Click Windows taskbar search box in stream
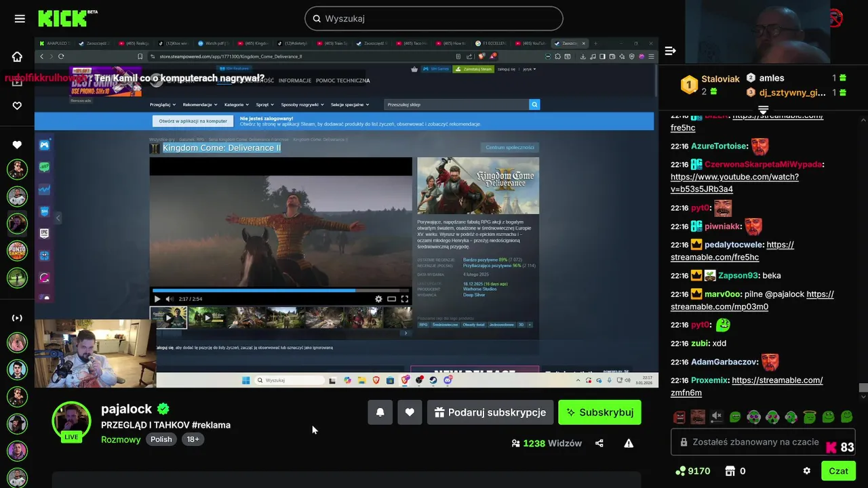 tap(288, 380)
